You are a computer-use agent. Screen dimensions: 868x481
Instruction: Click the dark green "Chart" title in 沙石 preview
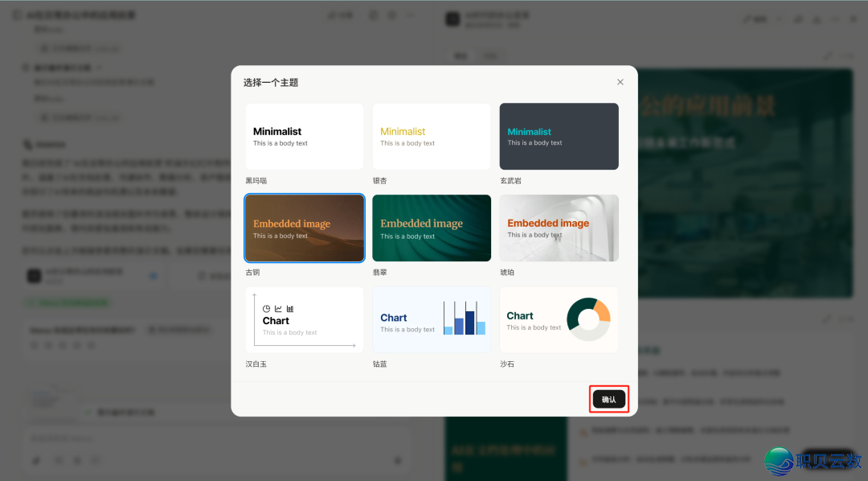[x=520, y=316]
